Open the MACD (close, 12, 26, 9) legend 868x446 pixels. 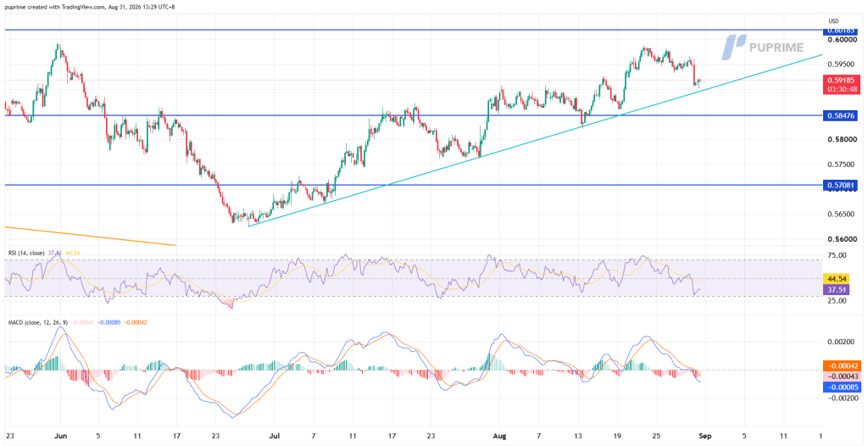click(39, 322)
